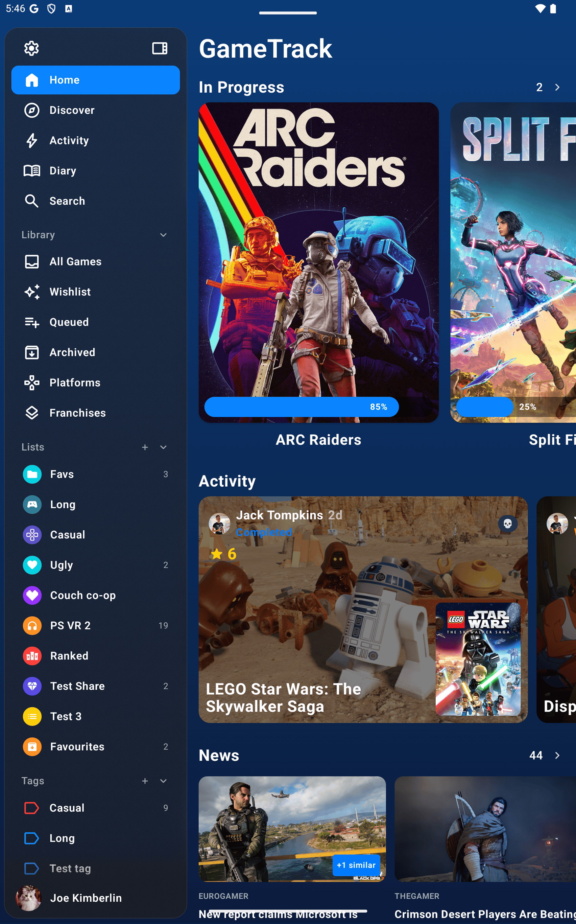The height and width of the screenshot is (924, 576).
Task: Open the ARC Raiders cover card
Action: (x=318, y=262)
